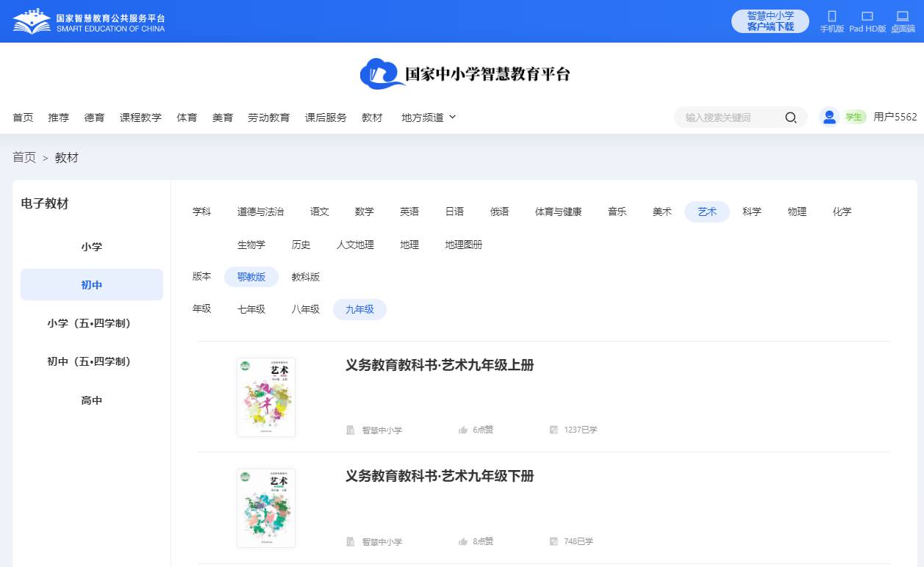924x567 pixels.
Task: Choose the 音乐 subject filter
Action: [617, 212]
